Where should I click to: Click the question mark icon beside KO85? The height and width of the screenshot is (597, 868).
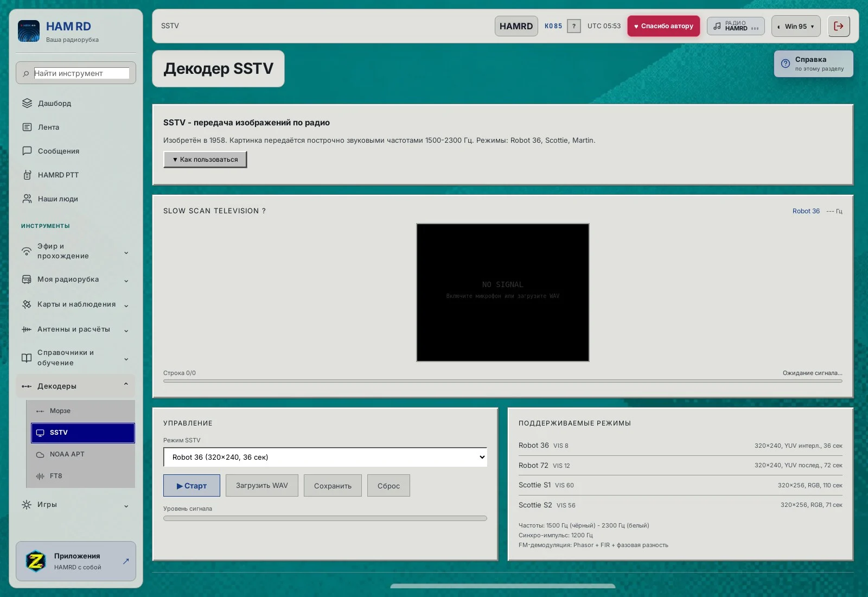coord(574,26)
